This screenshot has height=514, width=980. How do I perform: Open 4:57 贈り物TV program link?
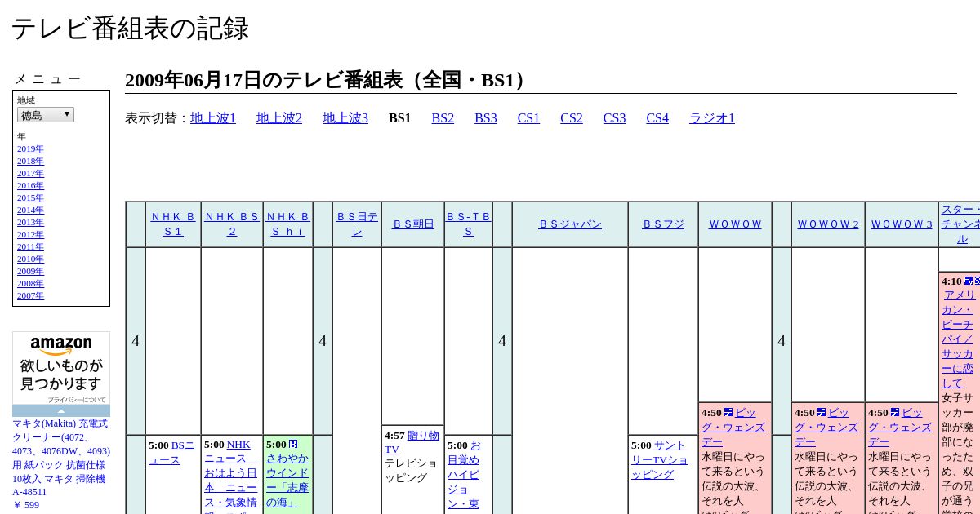coord(412,442)
